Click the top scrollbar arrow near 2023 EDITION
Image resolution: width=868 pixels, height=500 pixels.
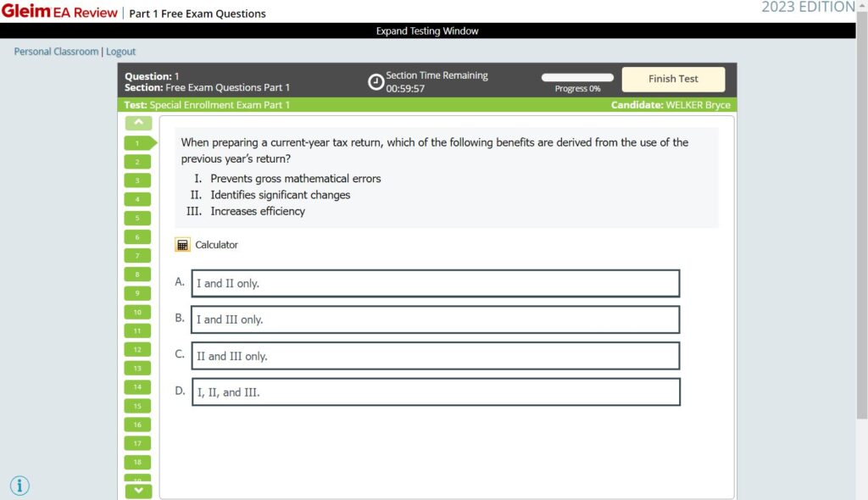click(x=862, y=5)
